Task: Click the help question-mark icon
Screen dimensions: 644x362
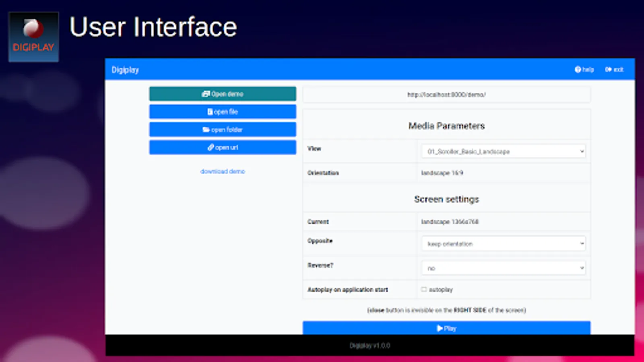Action: tap(578, 70)
